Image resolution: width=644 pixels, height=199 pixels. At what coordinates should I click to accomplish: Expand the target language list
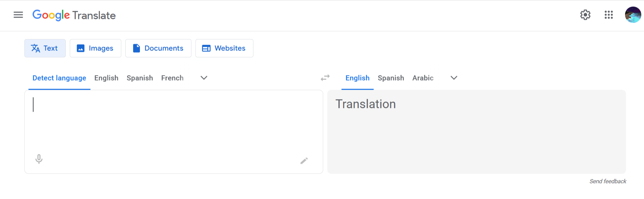[x=454, y=78]
